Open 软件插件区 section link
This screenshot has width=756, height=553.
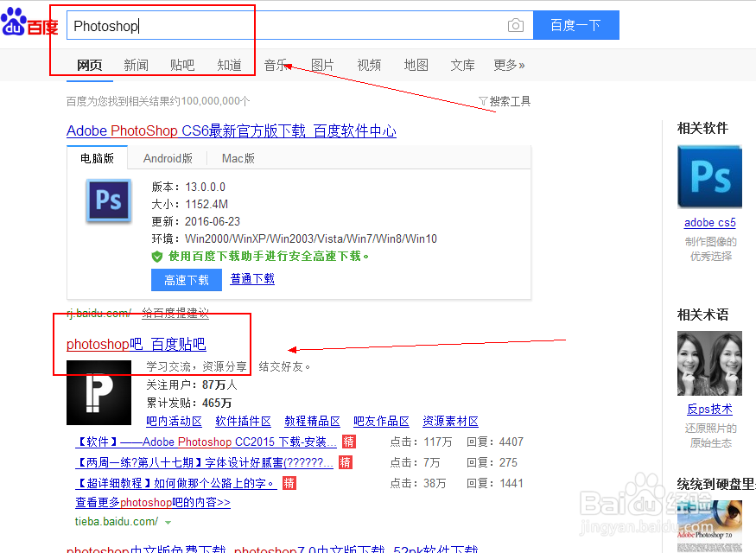pos(243,421)
